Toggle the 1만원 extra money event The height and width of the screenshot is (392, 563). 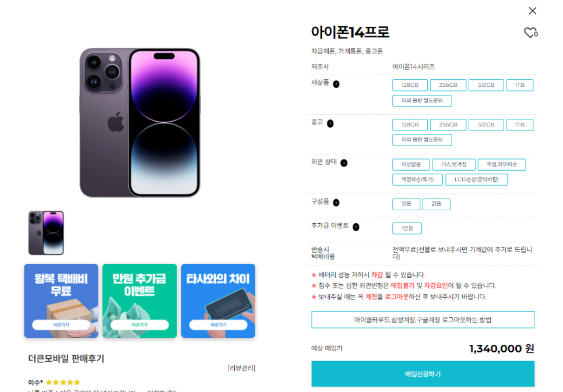click(x=407, y=228)
